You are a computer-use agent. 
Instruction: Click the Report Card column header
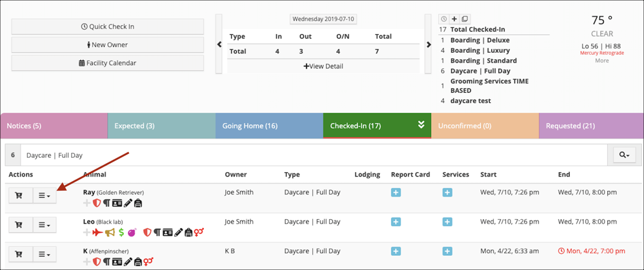tap(410, 175)
